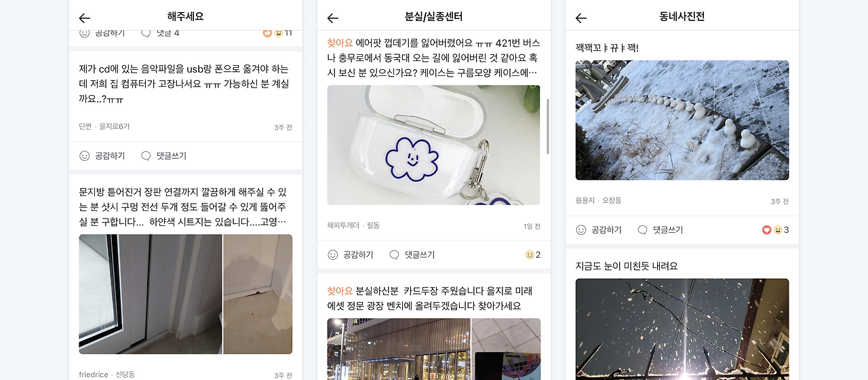Write a comment on the AirPods case post

click(x=412, y=254)
